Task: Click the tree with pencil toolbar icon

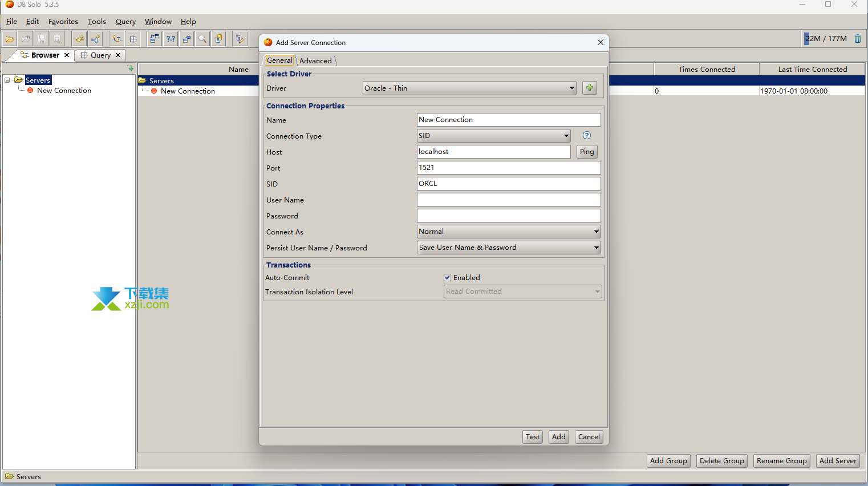Action: pos(240,39)
